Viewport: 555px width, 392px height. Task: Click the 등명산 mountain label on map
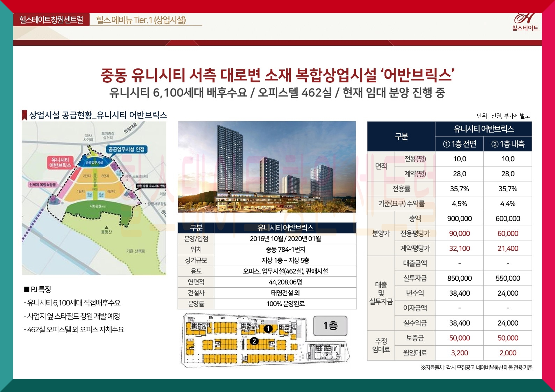[106, 232]
